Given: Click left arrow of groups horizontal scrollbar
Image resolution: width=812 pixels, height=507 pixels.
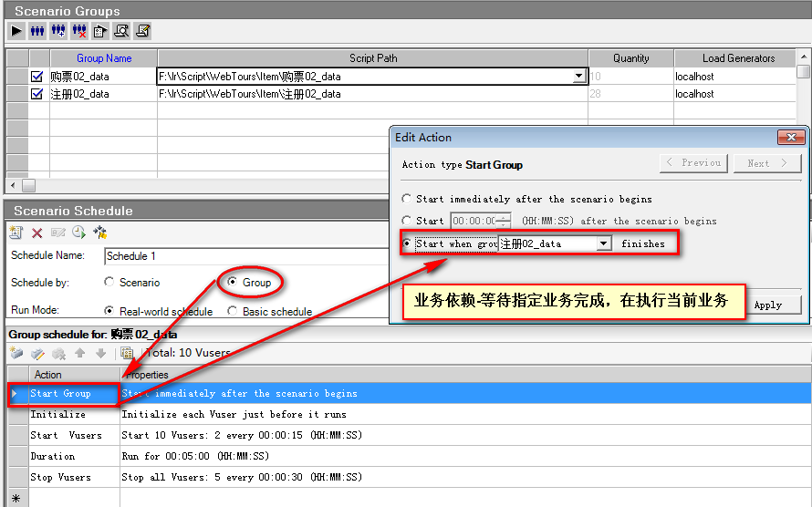Looking at the screenshot, I should pos(13,185).
